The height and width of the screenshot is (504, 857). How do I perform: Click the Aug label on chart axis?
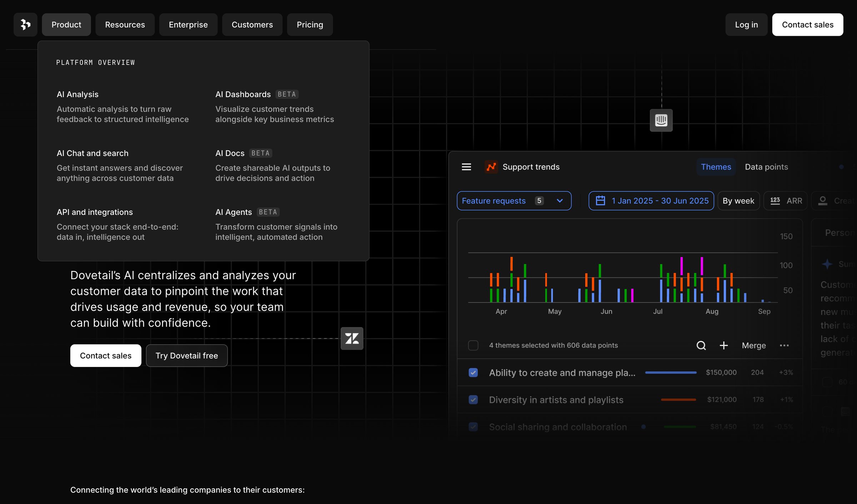(x=712, y=311)
